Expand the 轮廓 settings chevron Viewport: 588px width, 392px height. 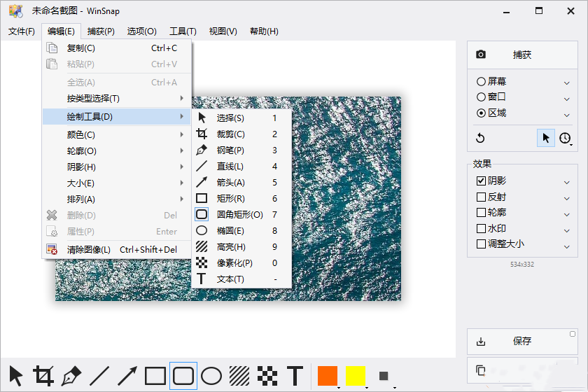[x=567, y=215]
